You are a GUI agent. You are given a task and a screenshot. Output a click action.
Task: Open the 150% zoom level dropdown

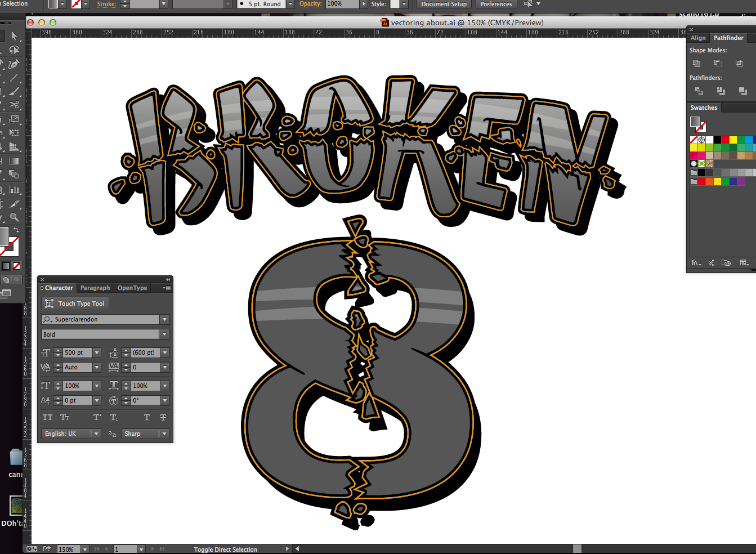coord(85,549)
